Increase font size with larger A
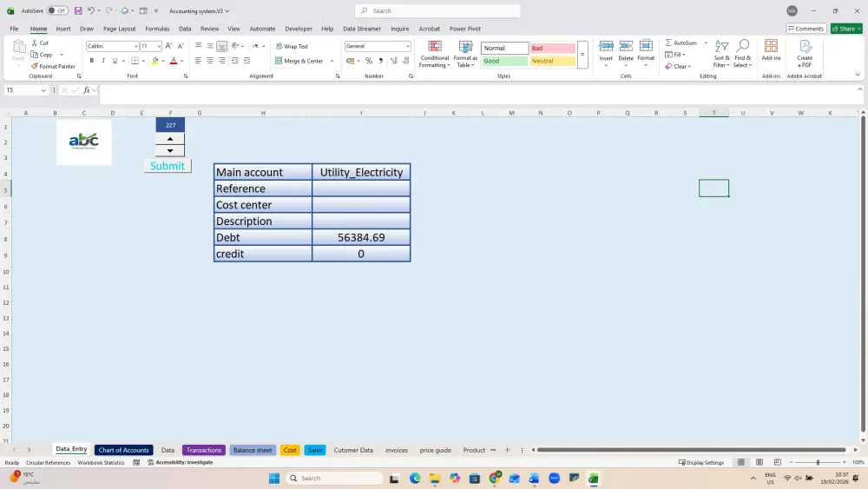 click(169, 46)
